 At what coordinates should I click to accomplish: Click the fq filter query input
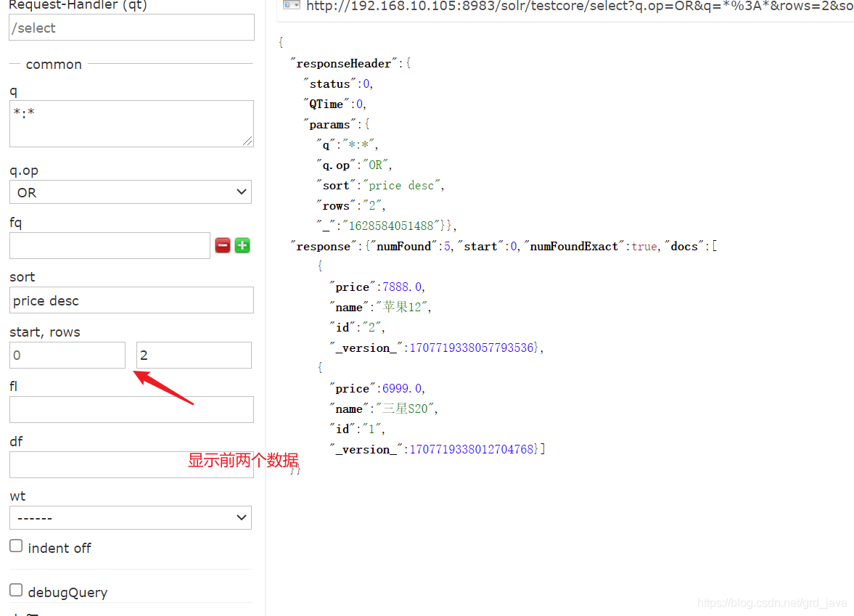coord(110,246)
